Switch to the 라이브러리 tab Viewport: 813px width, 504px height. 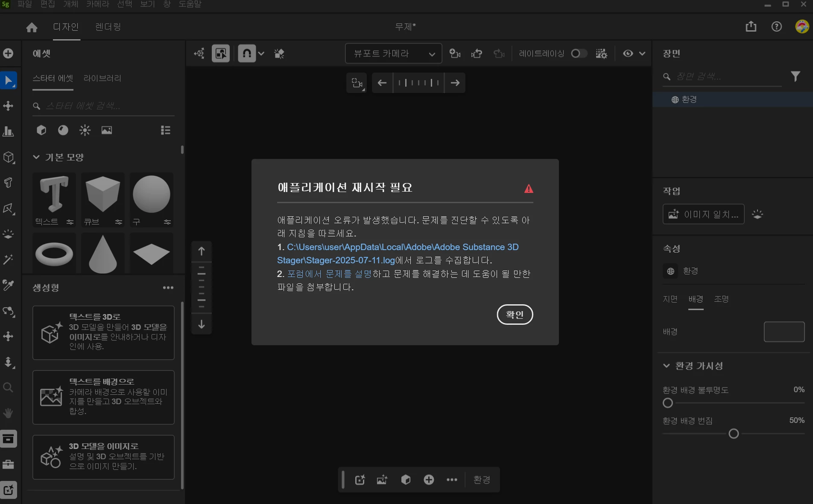pyautogui.click(x=102, y=78)
